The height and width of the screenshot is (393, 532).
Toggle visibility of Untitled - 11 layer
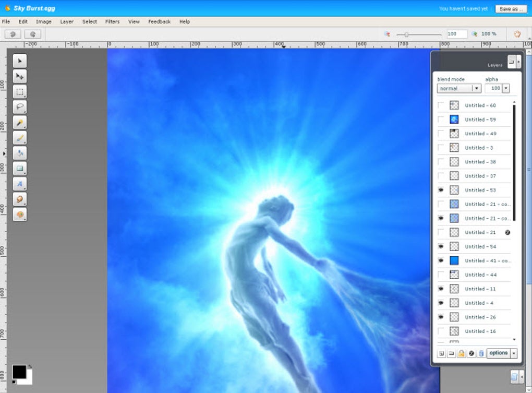(x=441, y=289)
